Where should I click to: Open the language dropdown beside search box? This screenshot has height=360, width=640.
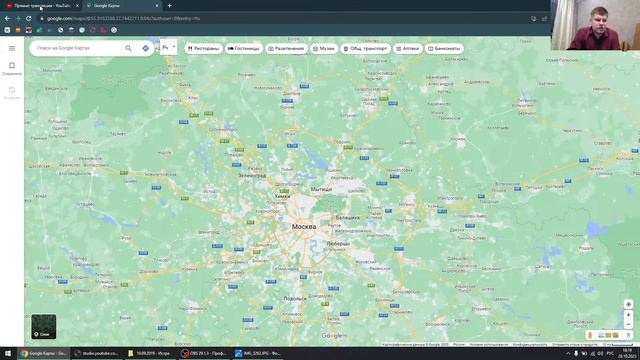168,47
